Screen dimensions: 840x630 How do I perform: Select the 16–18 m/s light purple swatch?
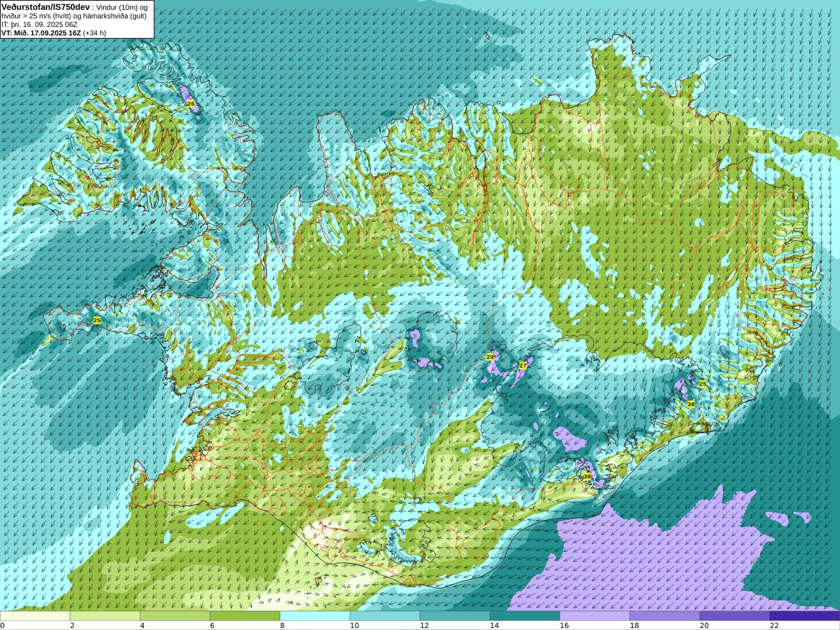click(595, 616)
